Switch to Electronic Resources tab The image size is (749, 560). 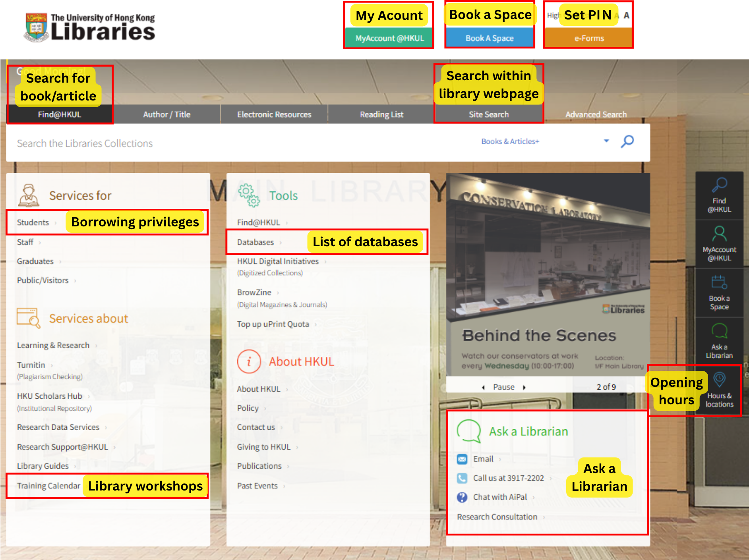coord(274,114)
